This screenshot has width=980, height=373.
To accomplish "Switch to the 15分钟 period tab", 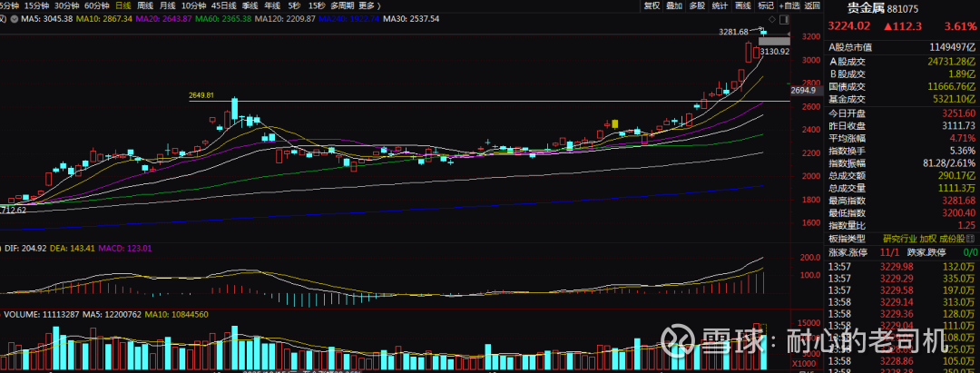I will (35, 5).
